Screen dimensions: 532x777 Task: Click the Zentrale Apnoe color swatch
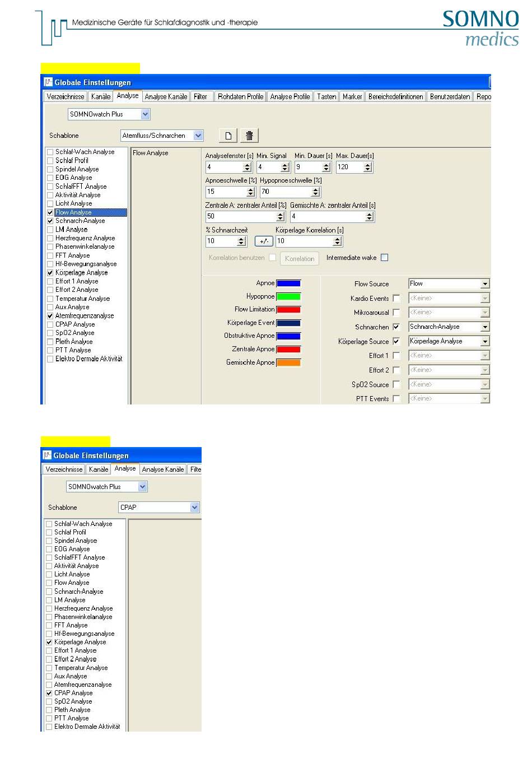(x=288, y=350)
